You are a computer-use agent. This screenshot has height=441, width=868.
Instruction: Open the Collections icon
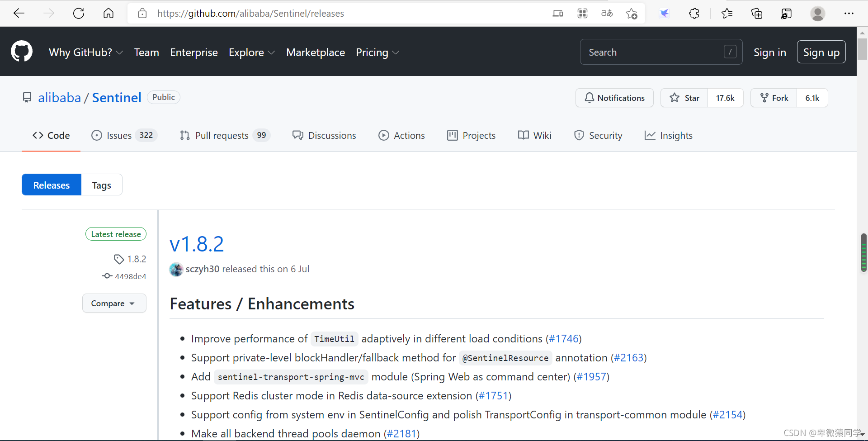pyautogui.click(x=757, y=14)
